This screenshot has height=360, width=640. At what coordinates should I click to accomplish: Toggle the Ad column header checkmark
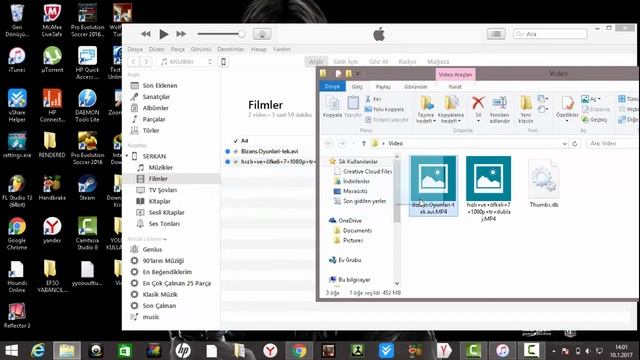point(236,141)
